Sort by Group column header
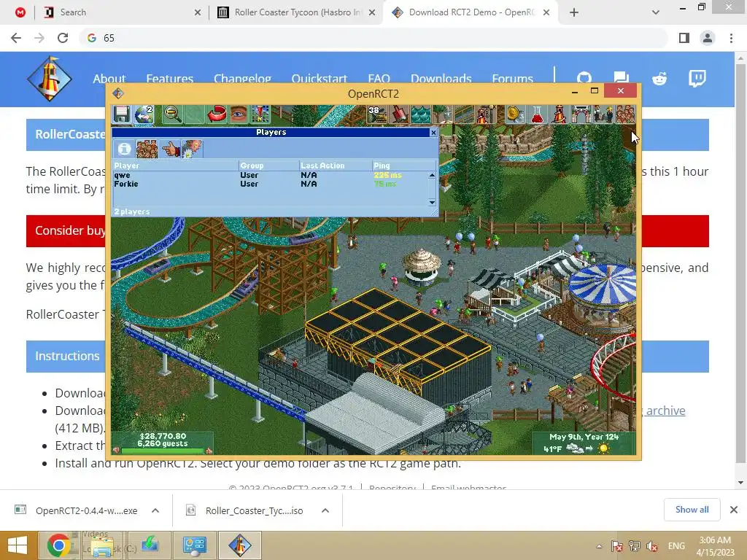Screen dimensions: 747x560 [x=268, y=166]
